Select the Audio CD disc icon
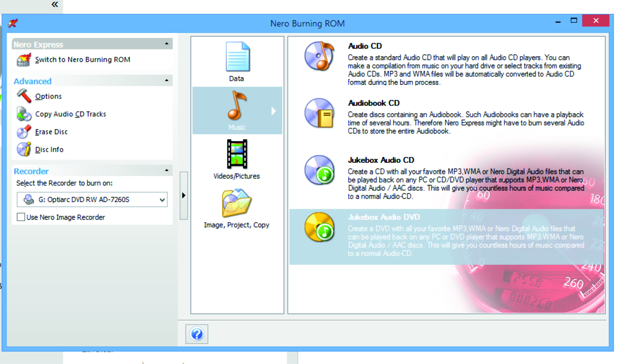The width and height of the screenshot is (632, 364). (x=319, y=56)
